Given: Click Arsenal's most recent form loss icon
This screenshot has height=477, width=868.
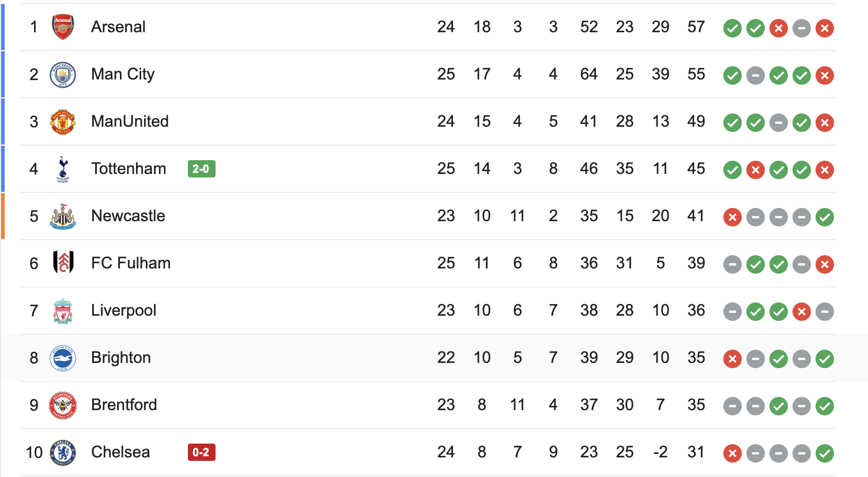Looking at the screenshot, I should (825, 28).
